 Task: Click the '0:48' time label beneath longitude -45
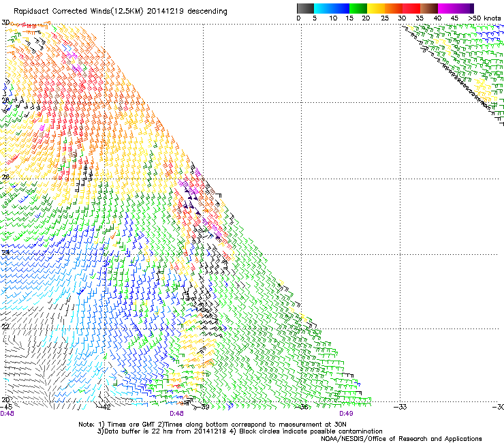[7, 414]
